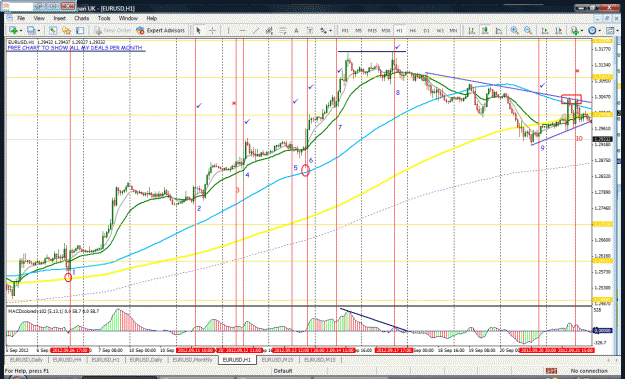
Task: Select the Trendline drawing tool
Action: 256,30
